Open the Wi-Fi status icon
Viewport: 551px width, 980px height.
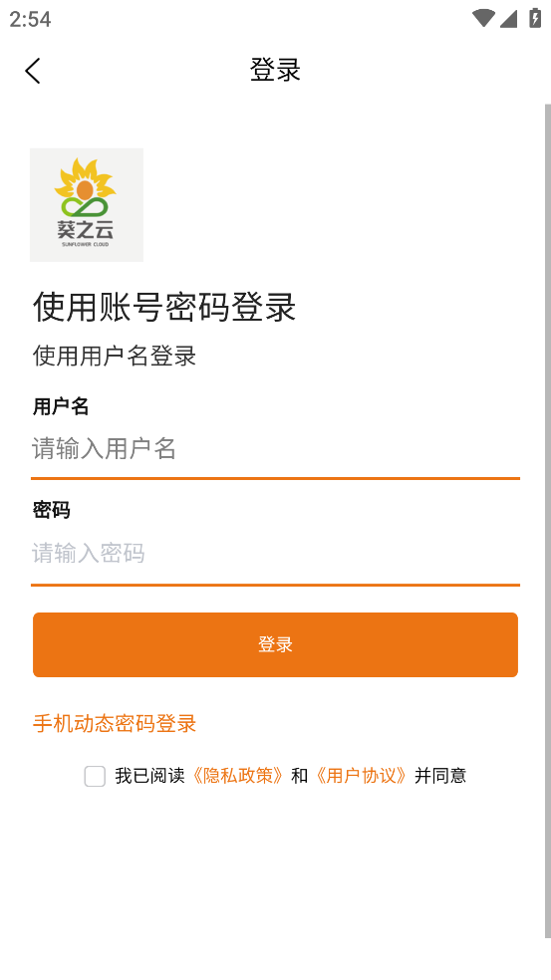483,18
